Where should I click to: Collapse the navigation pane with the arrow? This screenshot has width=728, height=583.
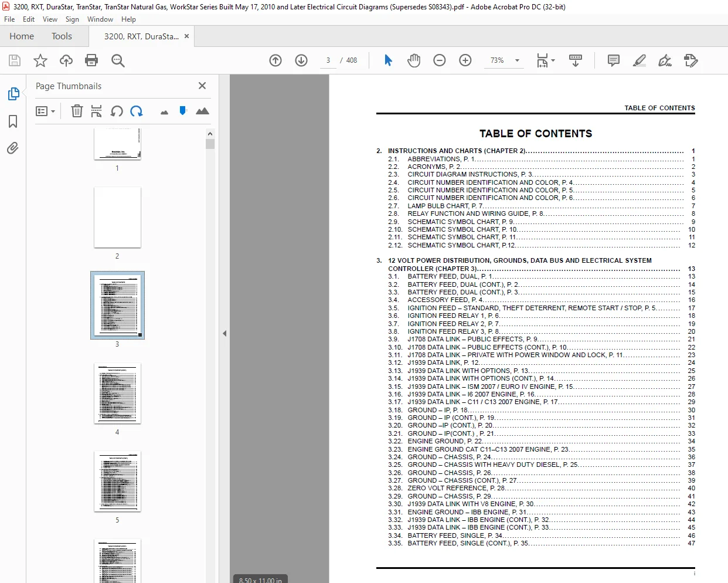[224, 333]
